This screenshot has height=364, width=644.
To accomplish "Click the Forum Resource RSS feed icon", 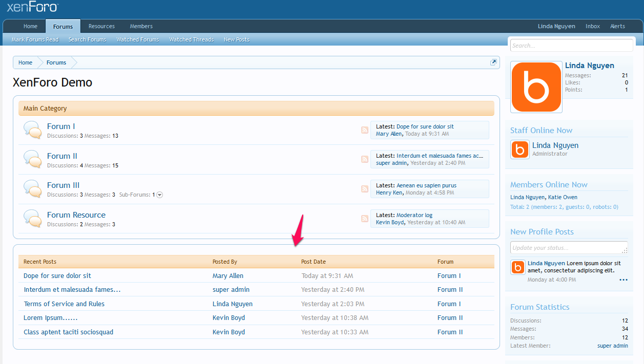I will click(x=365, y=219).
